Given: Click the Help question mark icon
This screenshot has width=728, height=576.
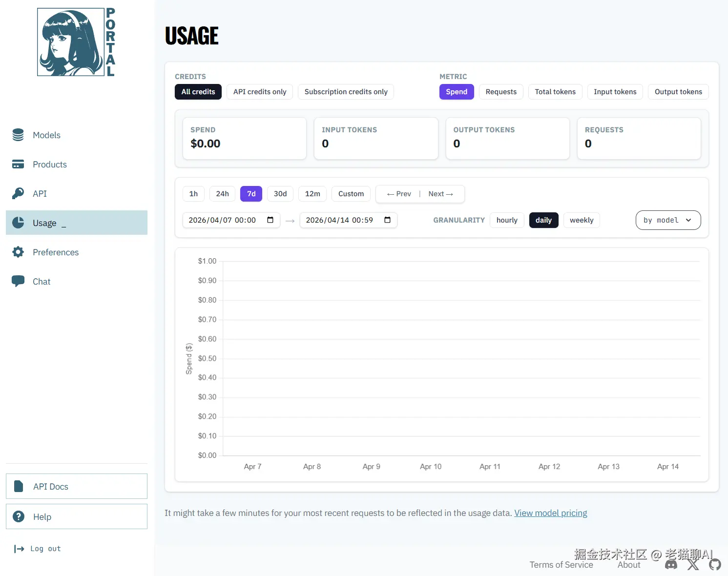Looking at the screenshot, I should tap(19, 516).
